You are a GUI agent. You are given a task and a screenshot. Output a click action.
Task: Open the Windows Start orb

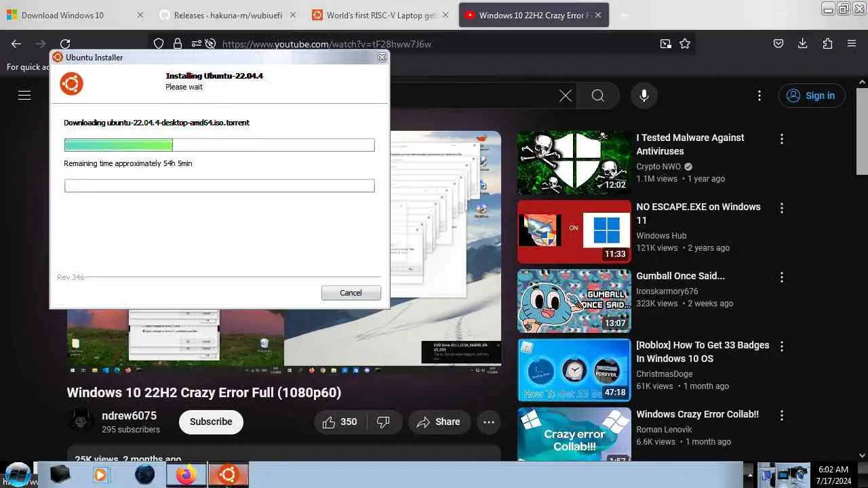[18, 474]
